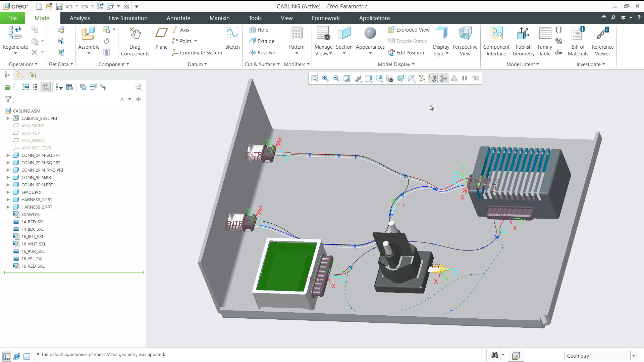
Task: Click the Section button
Action: tap(344, 41)
